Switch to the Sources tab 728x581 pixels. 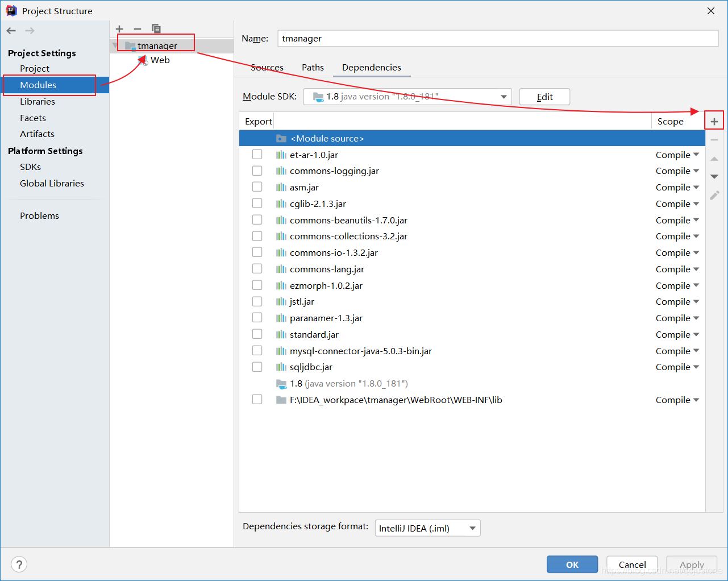pos(267,67)
